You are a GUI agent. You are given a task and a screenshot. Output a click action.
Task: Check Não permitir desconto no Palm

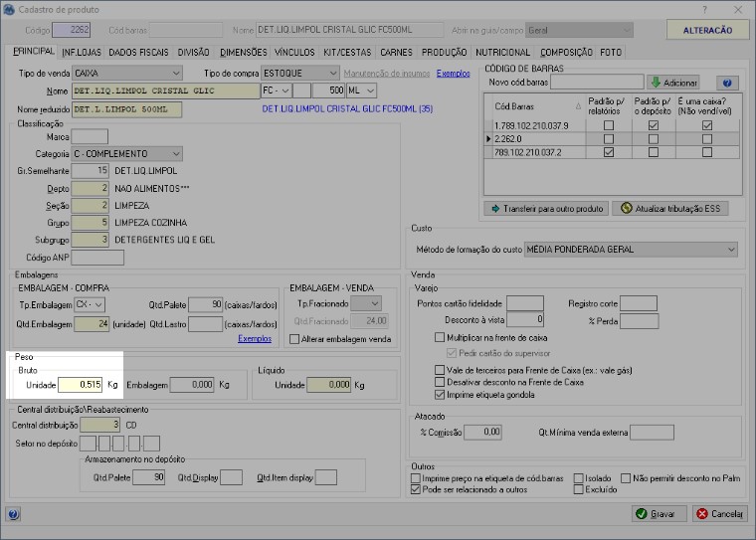tap(626, 478)
